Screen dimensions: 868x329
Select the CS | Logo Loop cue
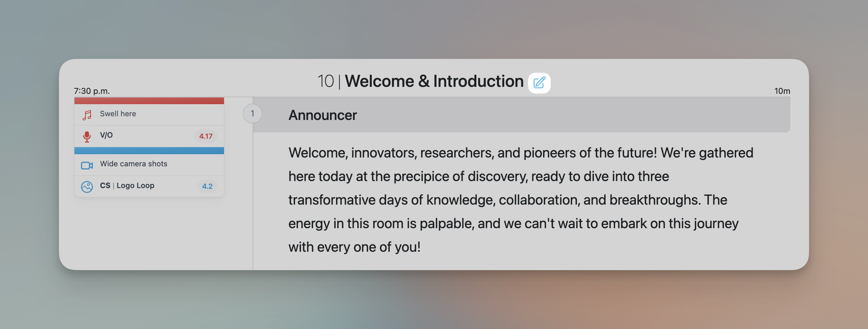coord(127,185)
